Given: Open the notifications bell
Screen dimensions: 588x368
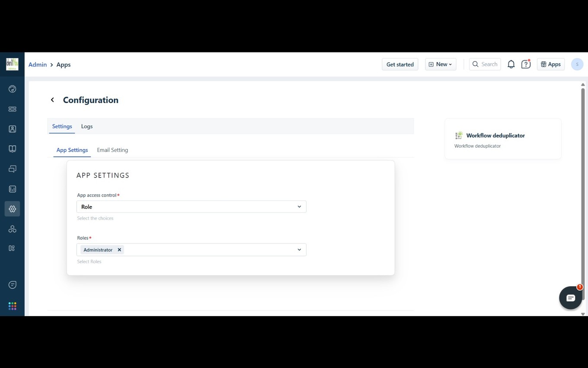Looking at the screenshot, I should click(511, 64).
